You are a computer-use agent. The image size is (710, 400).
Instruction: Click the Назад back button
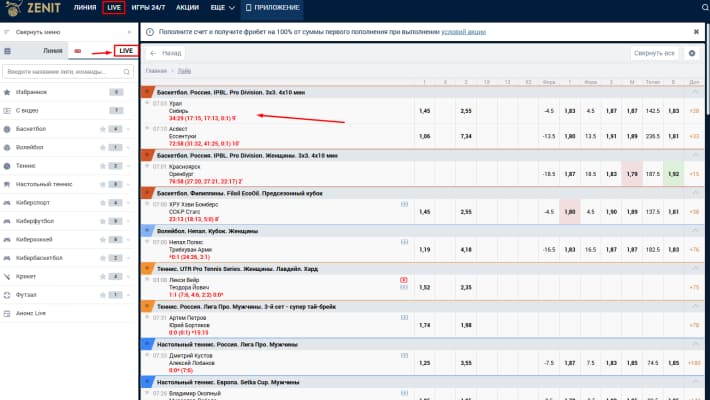tap(166, 53)
